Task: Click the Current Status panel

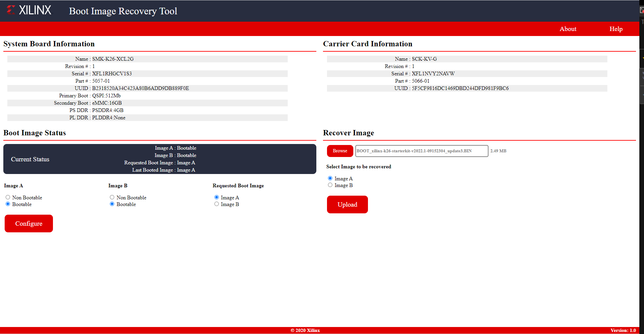Action: pyautogui.click(x=160, y=159)
